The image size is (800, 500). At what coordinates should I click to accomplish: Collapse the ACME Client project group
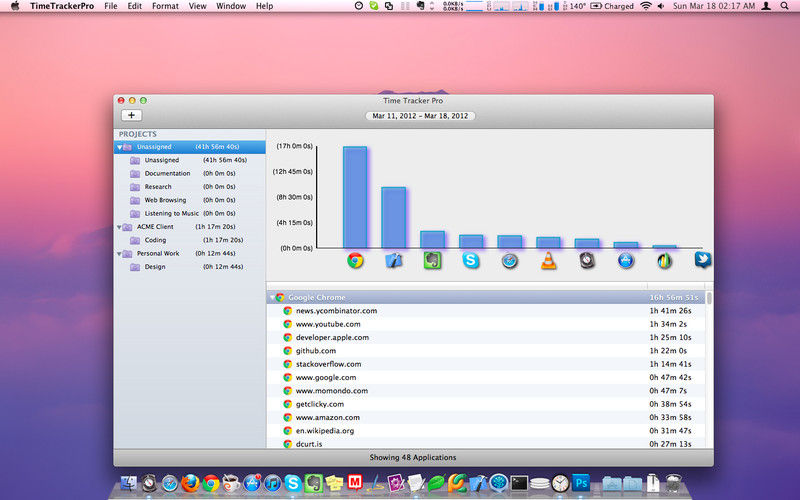point(119,227)
